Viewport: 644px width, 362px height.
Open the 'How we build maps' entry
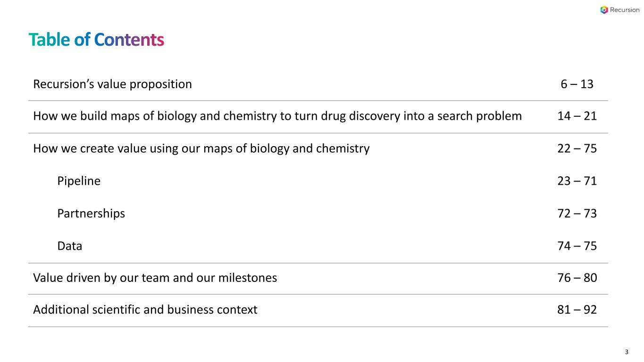point(277,116)
